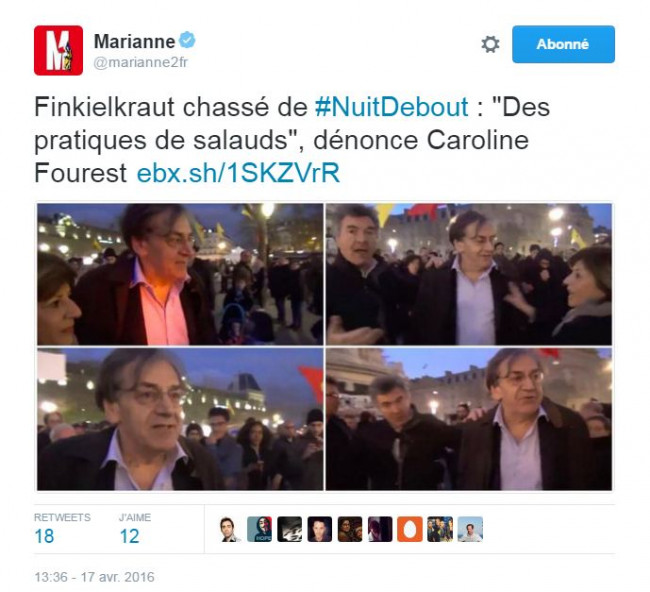Toggle the Abonné follow button
Image resolution: width=650 pixels, height=592 pixels.
(x=563, y=44)
